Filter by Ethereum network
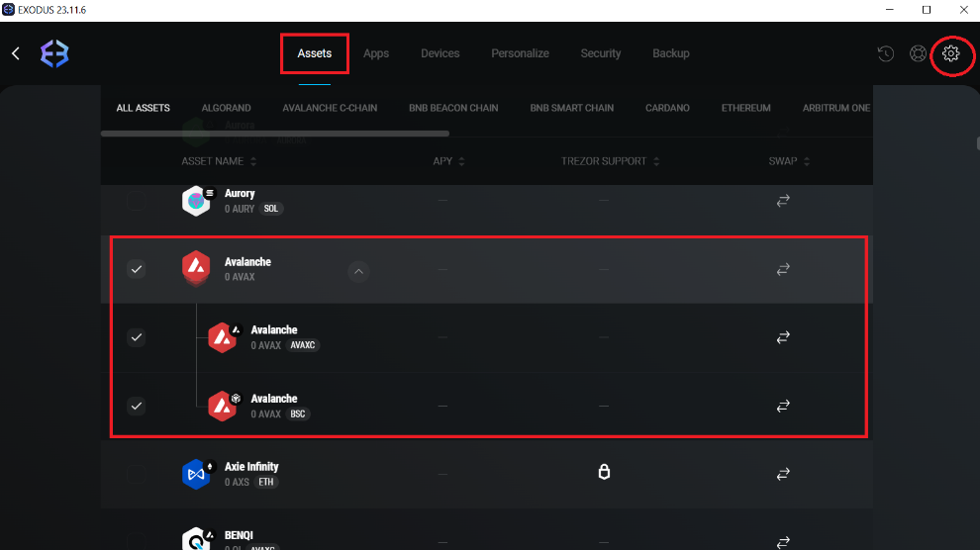Image resolution: width=980 pixels, height=550 pixels. click(x=745, y=108)
